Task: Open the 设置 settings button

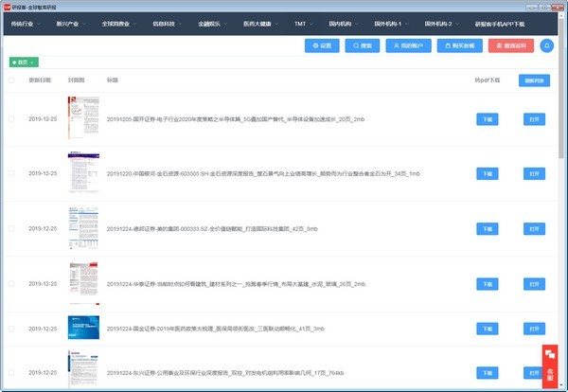Action: pyautogui.click(x=323, y=45)
